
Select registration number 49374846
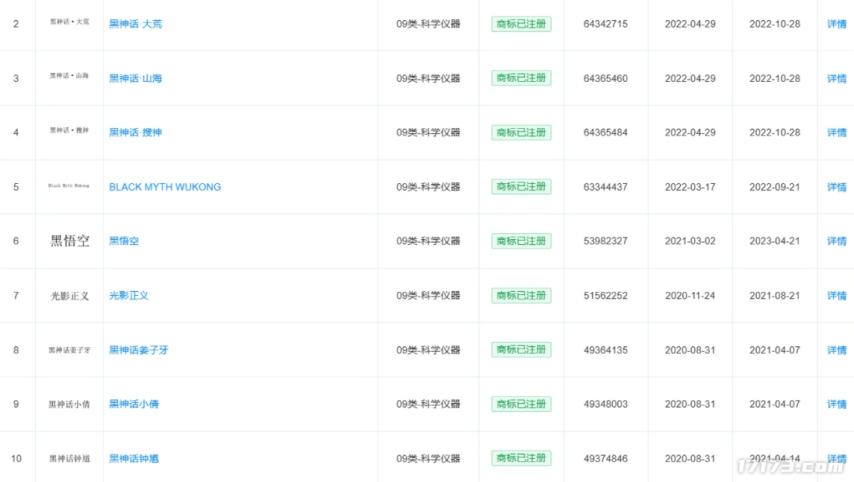[606, 459]
